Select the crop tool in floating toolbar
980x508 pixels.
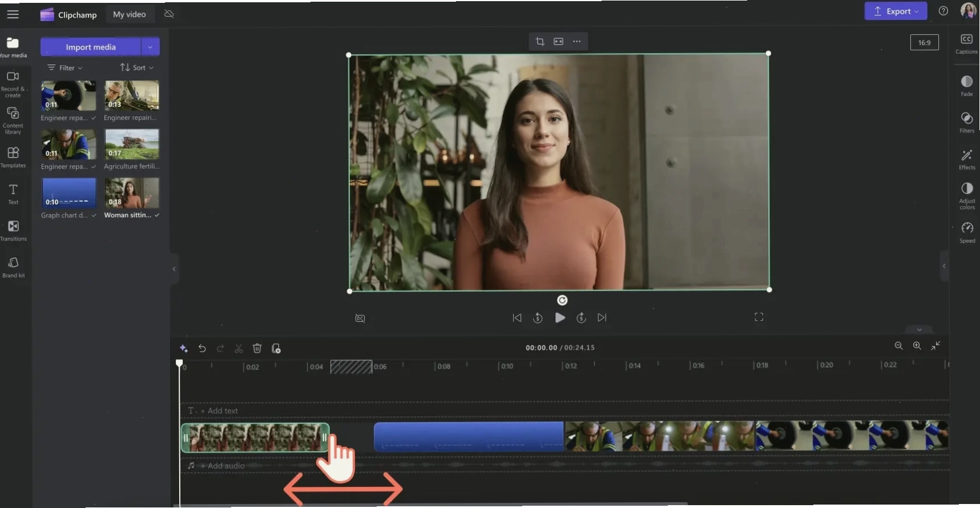pyautogui.click(x=540, y=41)
